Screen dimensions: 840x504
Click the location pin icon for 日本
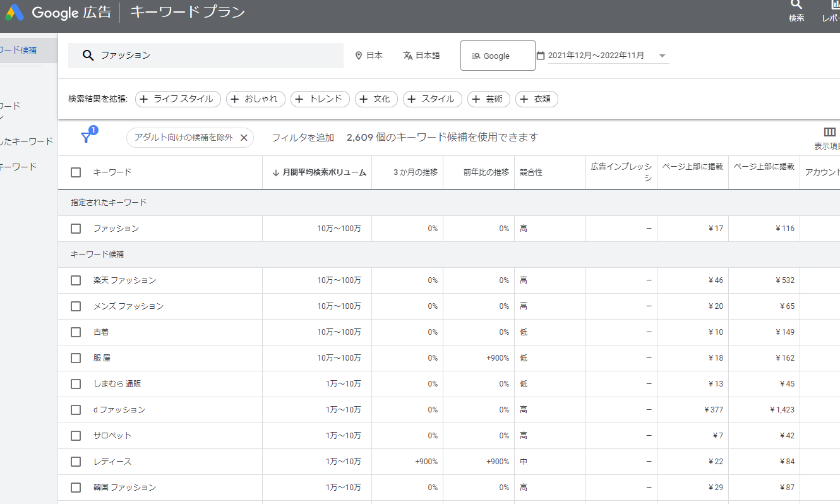pos(359,56)
